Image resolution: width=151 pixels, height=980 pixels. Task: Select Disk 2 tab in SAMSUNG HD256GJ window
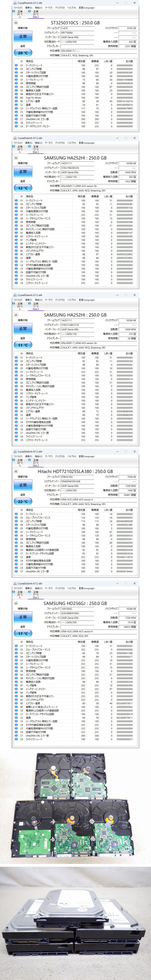pyautogui.click(x=35, y=595)
